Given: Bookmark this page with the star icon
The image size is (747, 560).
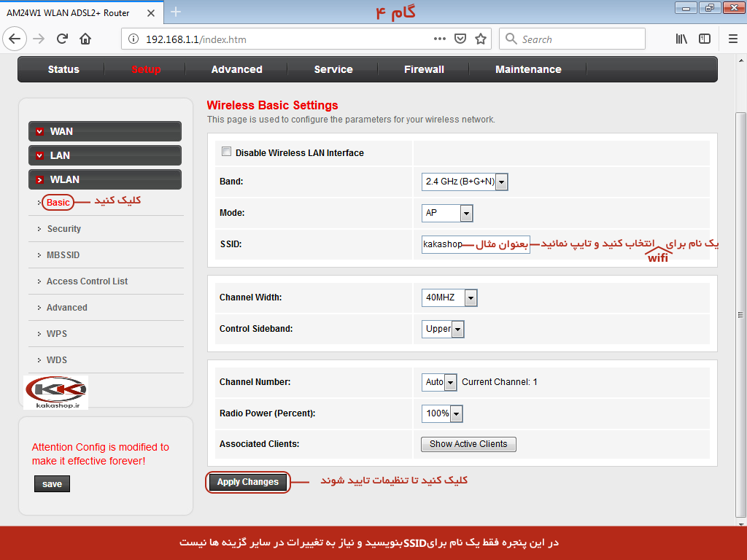Looking at the screenshot, I should [x=481, y=39].
